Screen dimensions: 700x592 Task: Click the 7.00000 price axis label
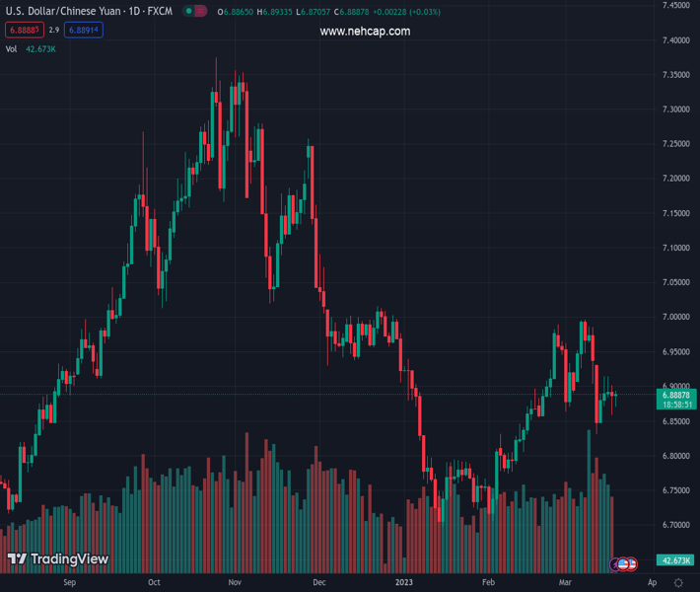point(676,317)
